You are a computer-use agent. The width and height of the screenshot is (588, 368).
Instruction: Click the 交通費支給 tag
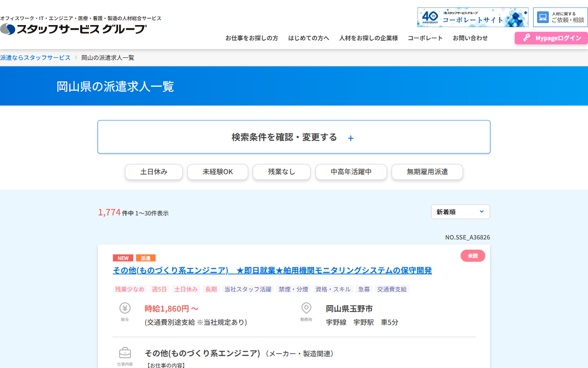(392, 289)
